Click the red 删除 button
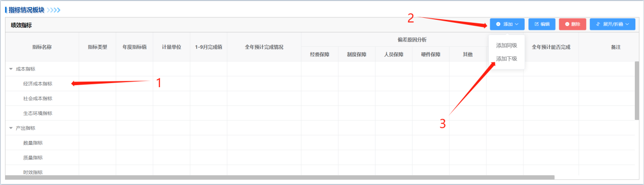 coord(572,24)
